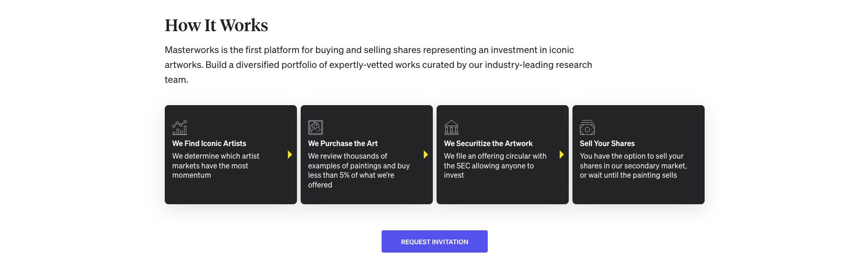The image size is (868, 274).
Task: Click yellow arrow after We Find Iconic Artists
Action: pos(290,154)
